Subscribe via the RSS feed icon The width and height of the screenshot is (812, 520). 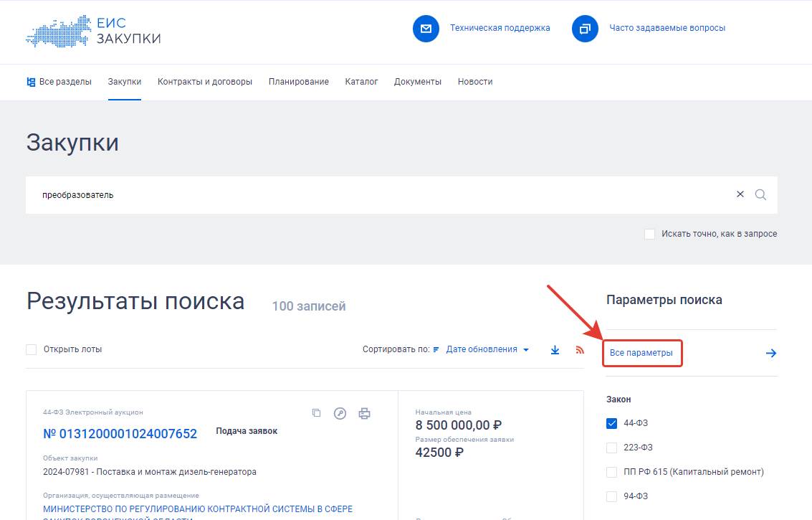[578, 349]
